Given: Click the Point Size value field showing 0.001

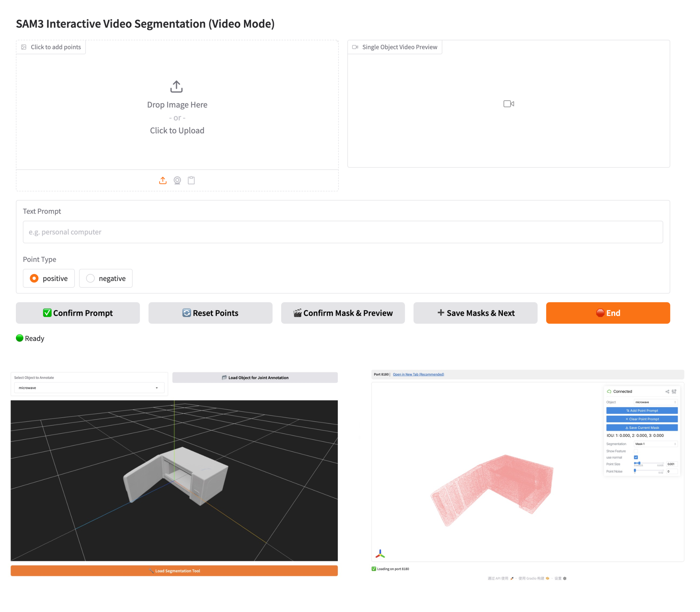Looking at the screenshot, I should pyautogui.click(x=672, y=464).
